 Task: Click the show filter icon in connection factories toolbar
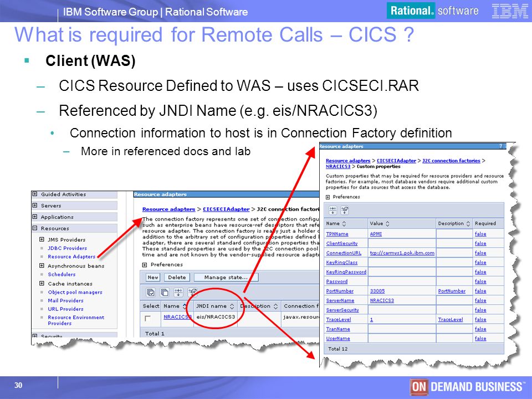(x=178, y=292)
